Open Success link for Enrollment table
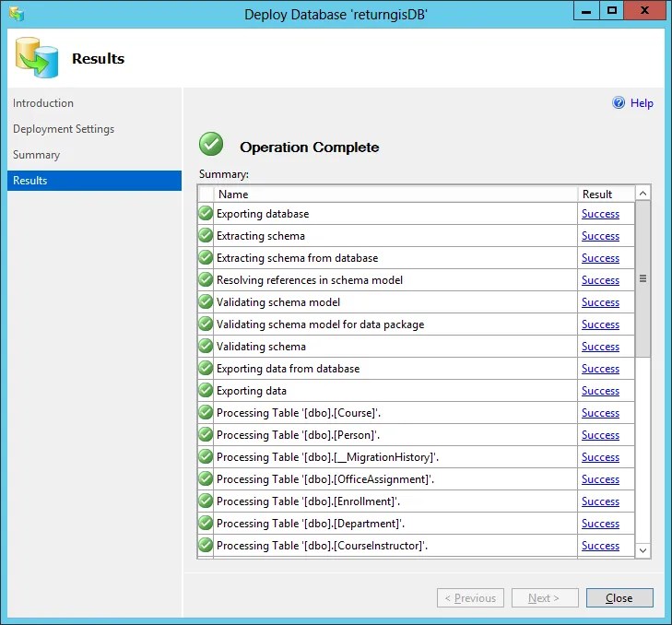The width and height of the screenshot is (672, 625). click(600, 501)
